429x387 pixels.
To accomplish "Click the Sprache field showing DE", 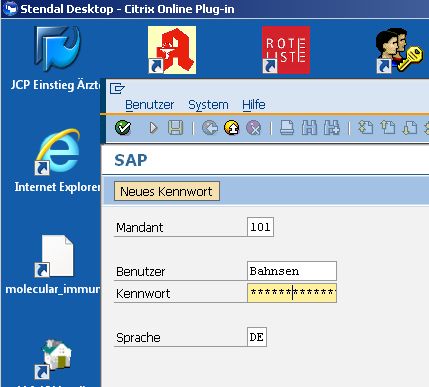I will (257, 337).
